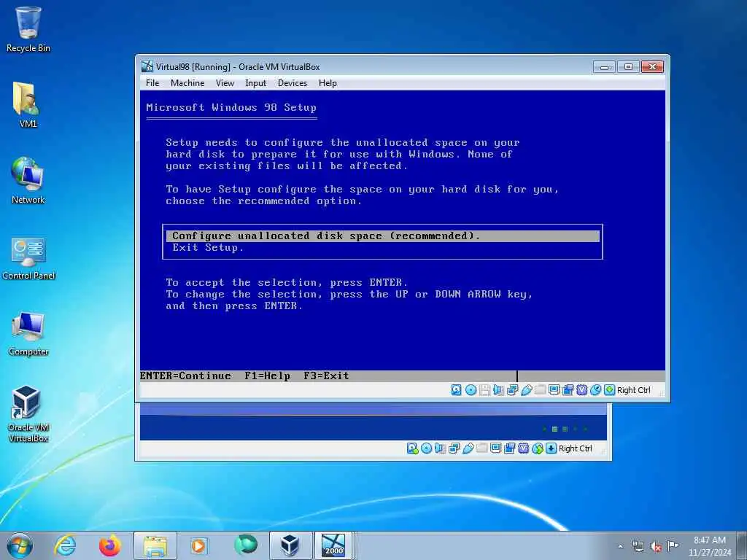Click the 'Right Ctrl' host key label in Virtual98
747x560 pixels.
pos(634,390)
